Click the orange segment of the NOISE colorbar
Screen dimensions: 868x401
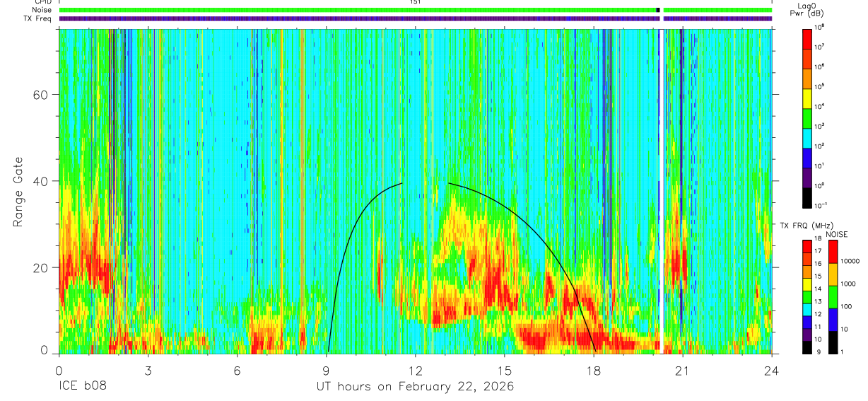tap(834, 274)
